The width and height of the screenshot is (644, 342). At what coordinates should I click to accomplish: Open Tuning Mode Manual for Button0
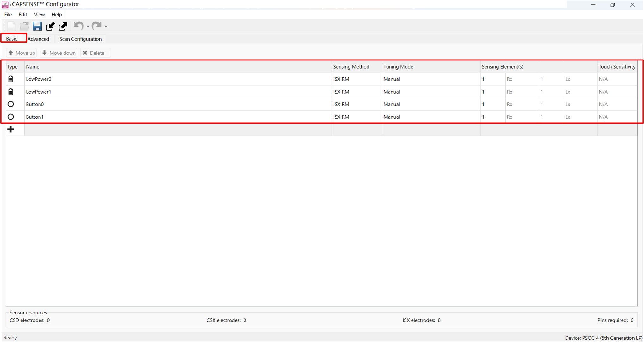431,104
